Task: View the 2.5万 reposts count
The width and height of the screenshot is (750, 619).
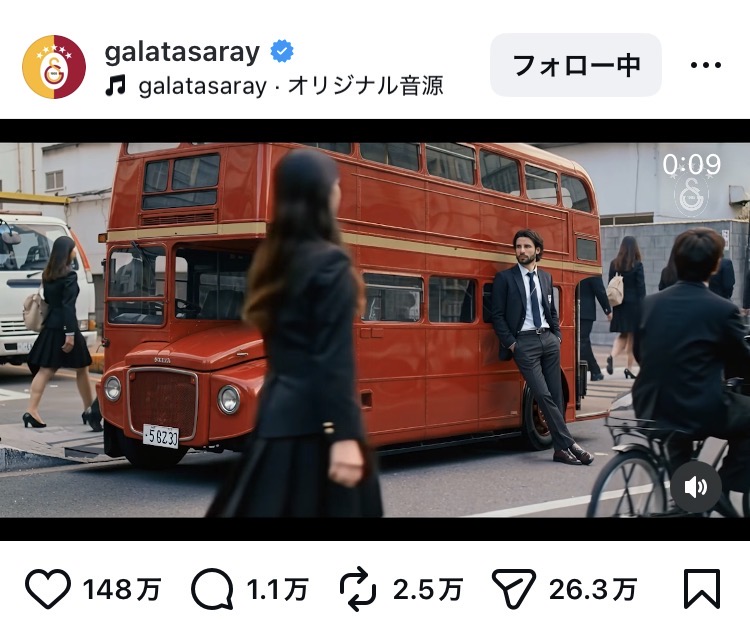Action: tap(428, 589)
